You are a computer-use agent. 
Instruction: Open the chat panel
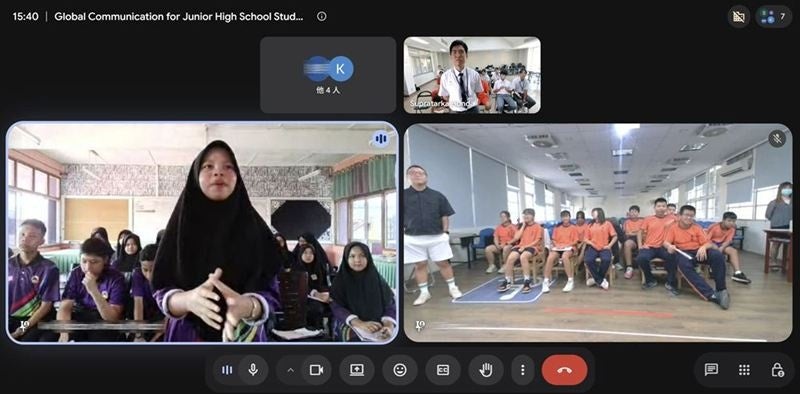click(711, 370)
